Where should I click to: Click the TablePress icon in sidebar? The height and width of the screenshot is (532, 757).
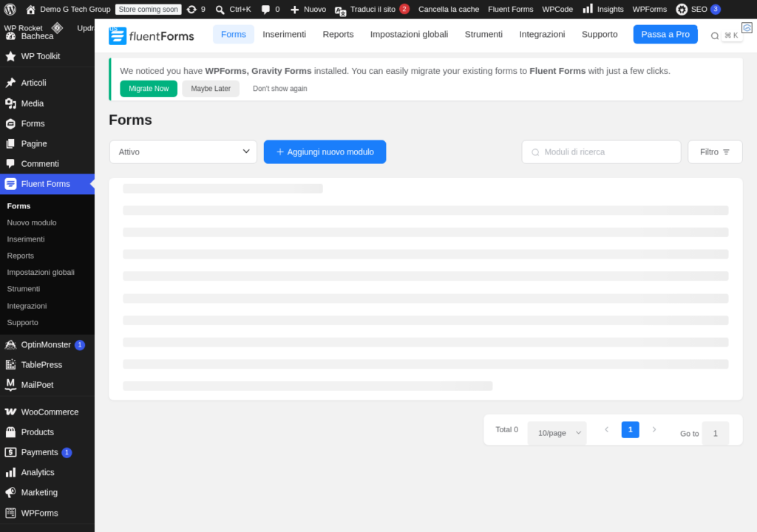coord(10,364)
